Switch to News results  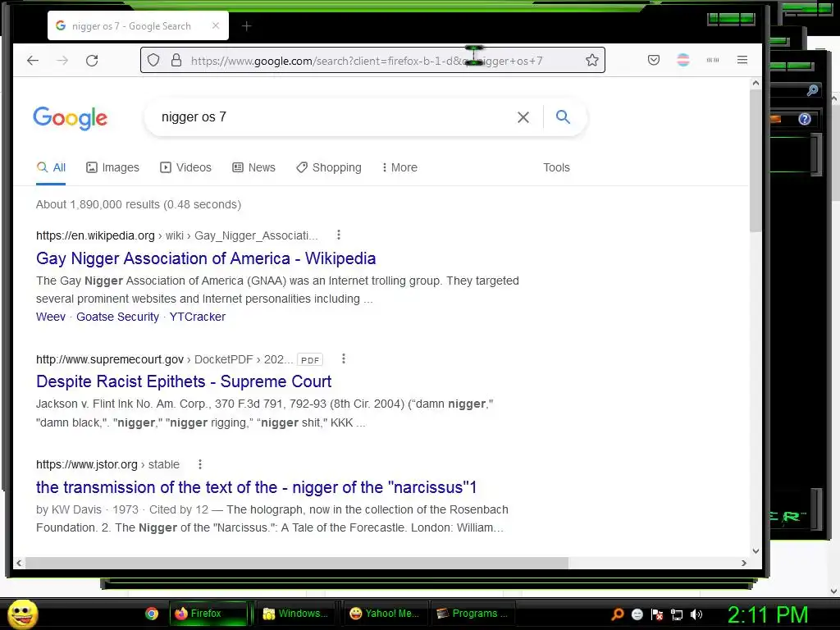(254, 167)
